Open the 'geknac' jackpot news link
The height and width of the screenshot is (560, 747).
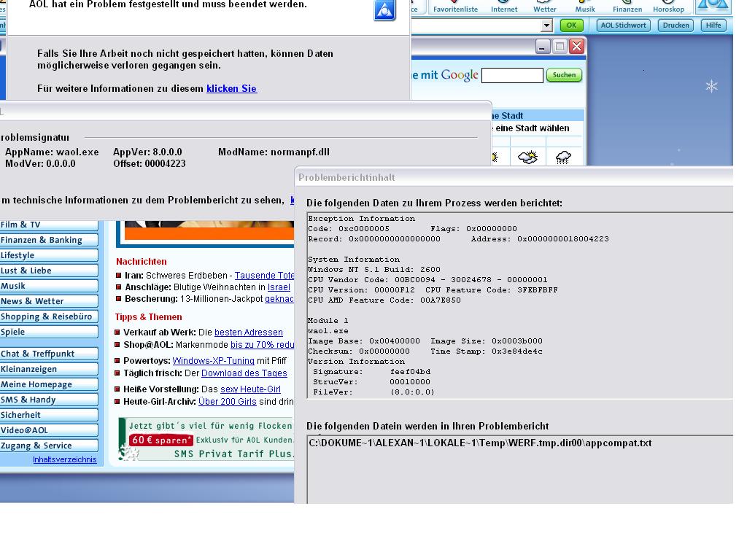(279, 299)
